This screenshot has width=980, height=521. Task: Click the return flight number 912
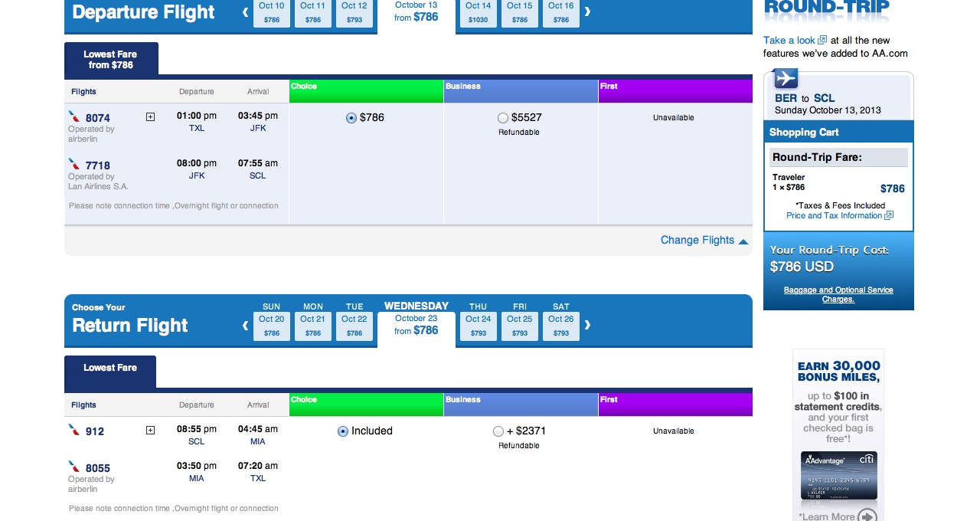(95, 431)
